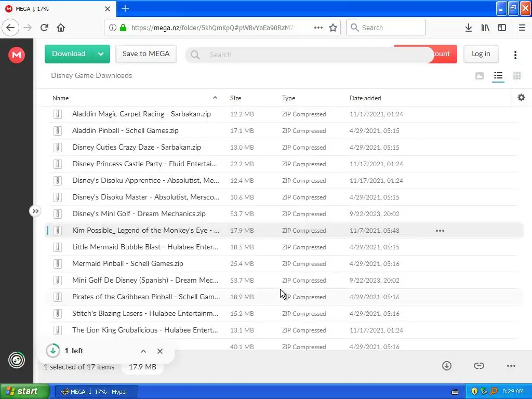Select the Disney Princess Castle Party file
Viewport: 532px width, 399px height.
click(x=283, y=164)
